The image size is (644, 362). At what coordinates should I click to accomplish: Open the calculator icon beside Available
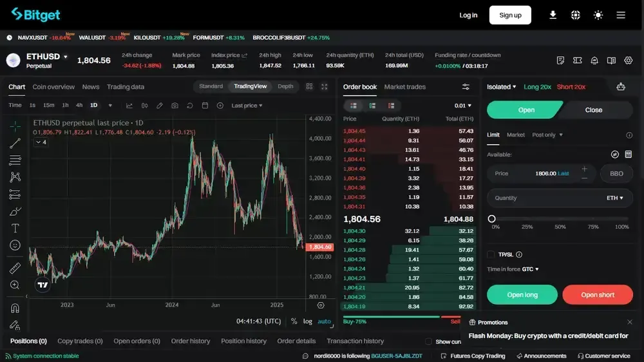[x=629, y=154]
